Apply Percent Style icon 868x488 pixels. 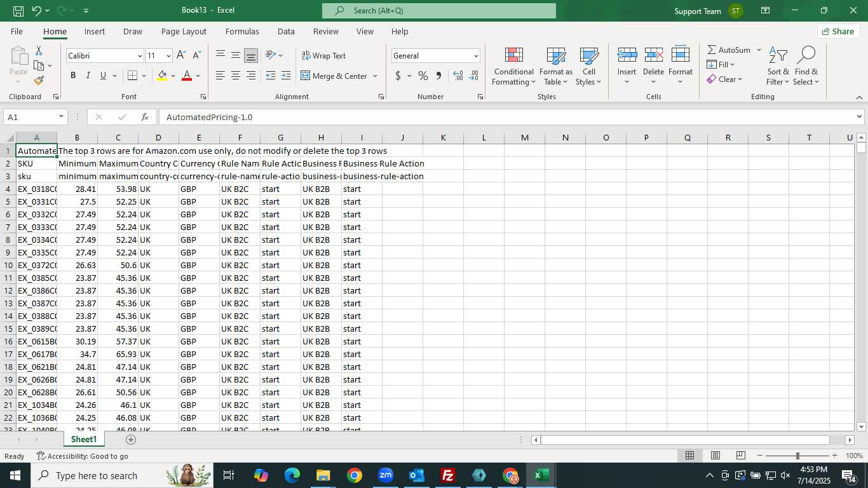click(423, 76)
